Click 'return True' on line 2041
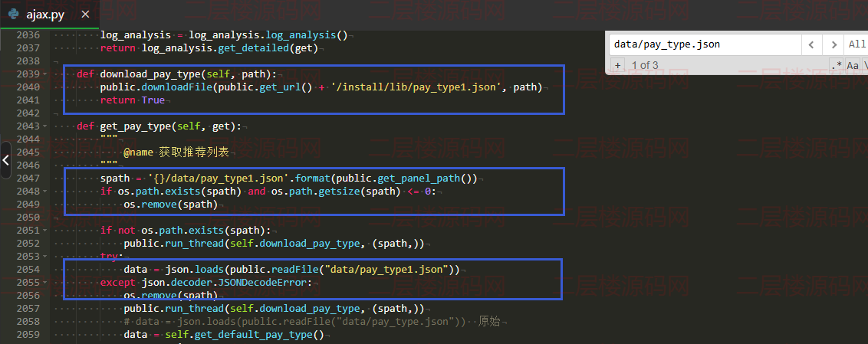This screenshot has height=344, width=868. 133,100
